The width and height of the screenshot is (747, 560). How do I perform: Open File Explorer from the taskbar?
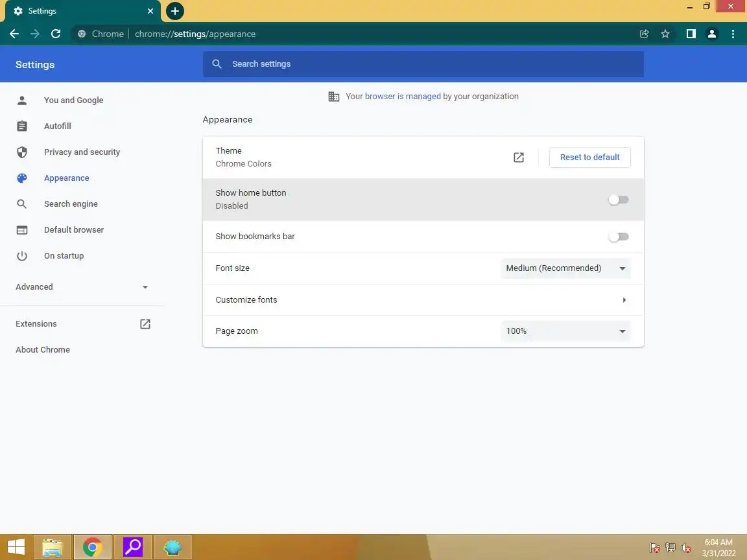pyautogui.click(x=53, y=547)
